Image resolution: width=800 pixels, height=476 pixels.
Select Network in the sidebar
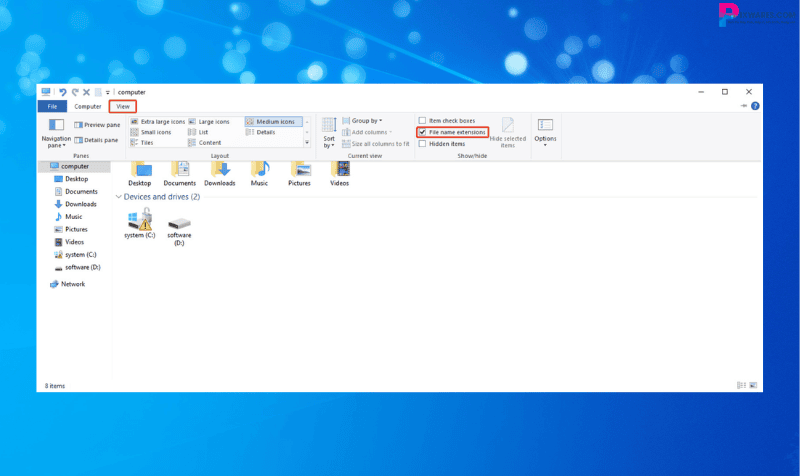coord(72,284)
